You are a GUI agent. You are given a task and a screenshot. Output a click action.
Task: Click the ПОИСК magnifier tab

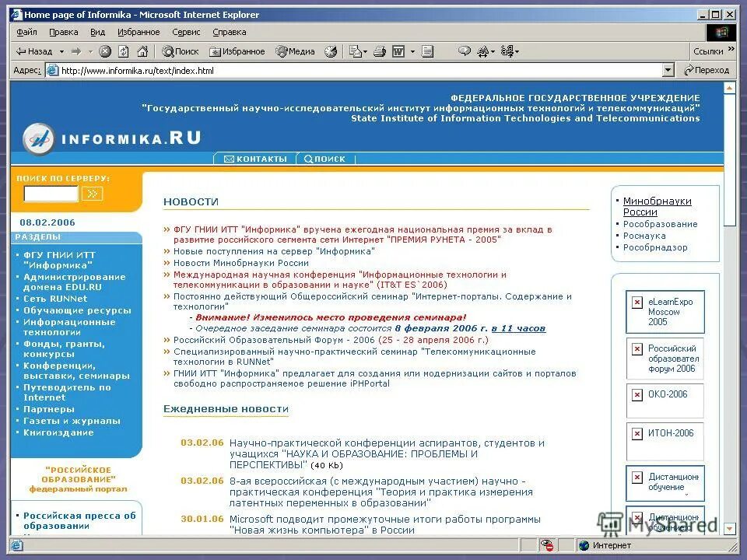tap(324, 159)
